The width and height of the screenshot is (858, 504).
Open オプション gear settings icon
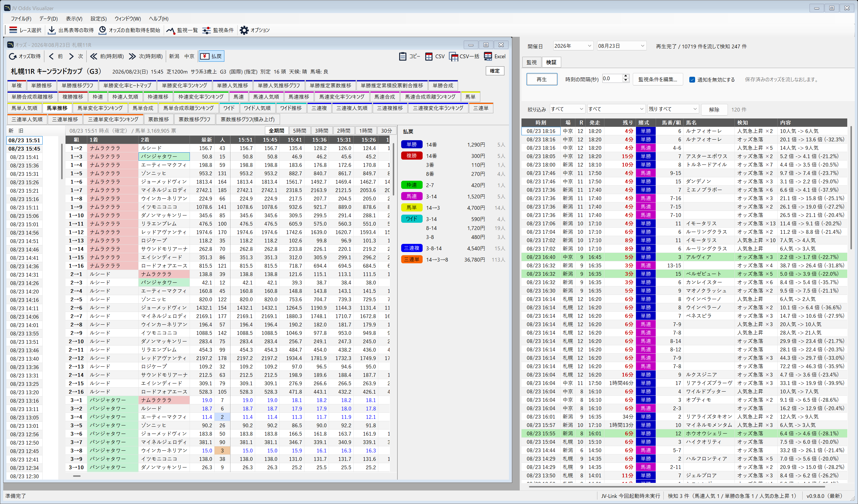coord(244,30)
